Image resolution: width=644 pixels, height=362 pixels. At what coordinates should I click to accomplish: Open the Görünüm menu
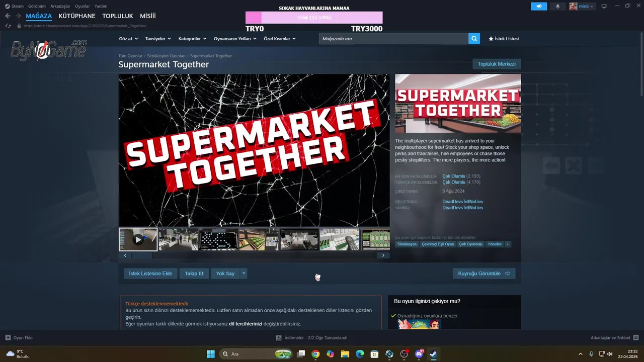pos(37,7)
